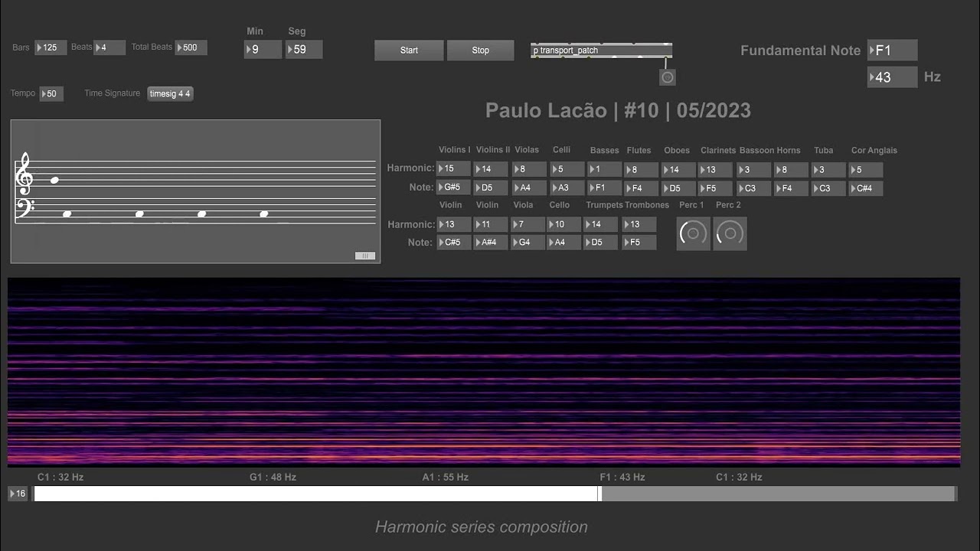Screen dimensions: 980x551
Task: Click the number box showing 16
Action: pos(18,494)
